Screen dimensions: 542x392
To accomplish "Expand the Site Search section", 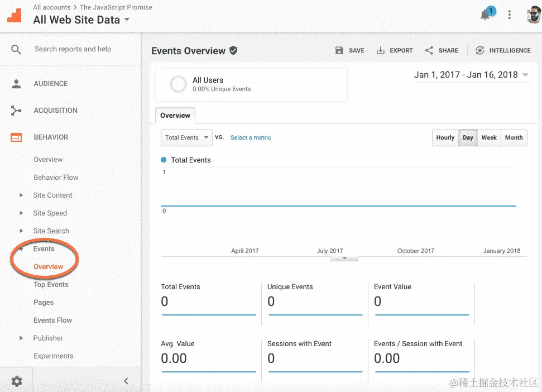I will pos(21,231).
